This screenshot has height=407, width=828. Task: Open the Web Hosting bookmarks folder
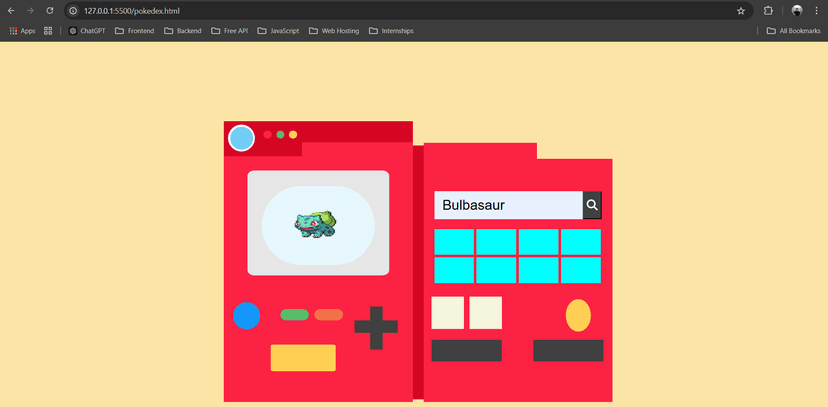tap(334, 31)
